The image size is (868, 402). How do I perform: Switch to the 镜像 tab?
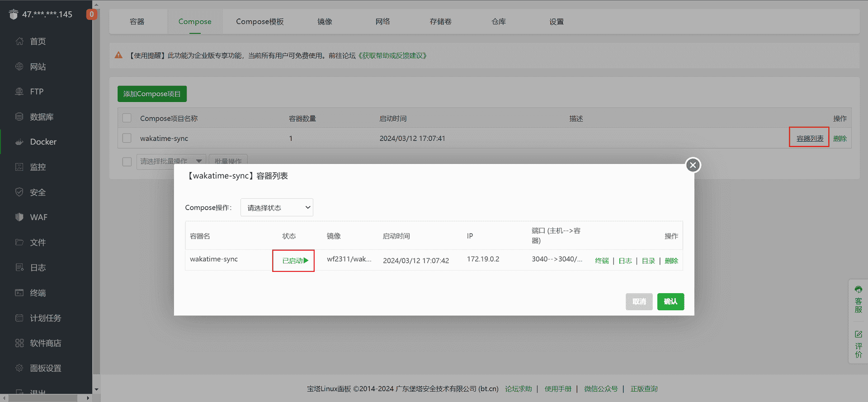(x=325, y=22)
